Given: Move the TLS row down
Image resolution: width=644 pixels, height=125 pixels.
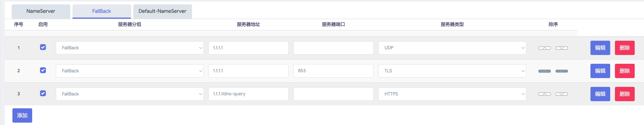Looking at the screenshot, I should coord(562,71).
